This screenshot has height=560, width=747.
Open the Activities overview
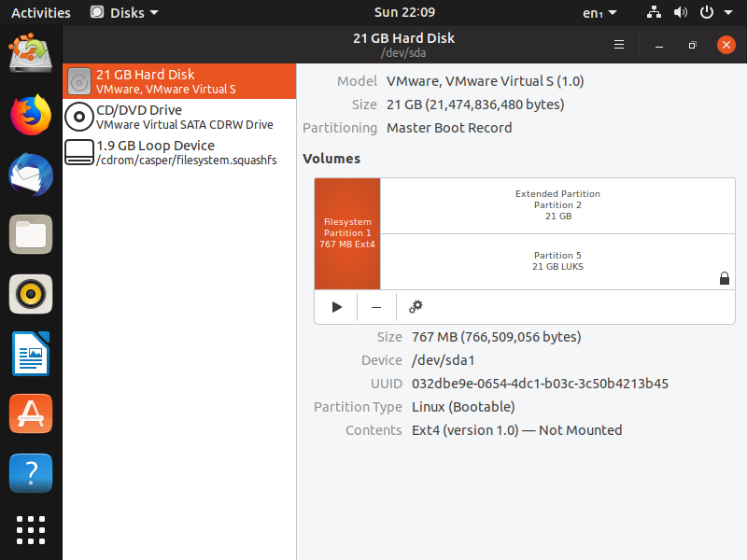pyautogui.click(x=40, y=13)
